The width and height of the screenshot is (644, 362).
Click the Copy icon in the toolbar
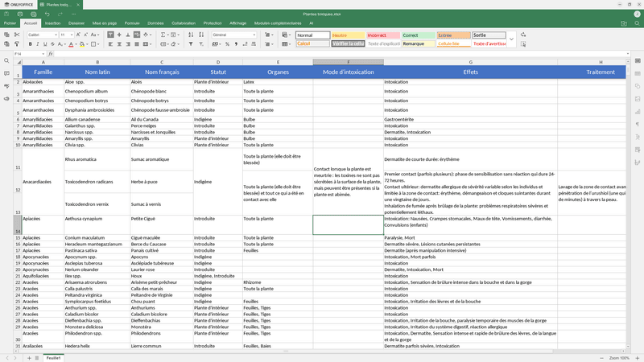[x=6, y=35]
